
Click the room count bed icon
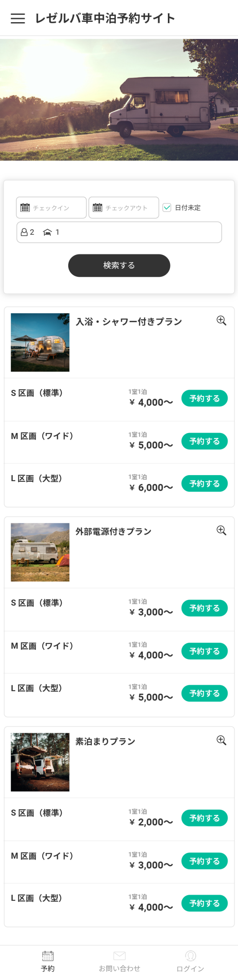click(x=47, y=232)
